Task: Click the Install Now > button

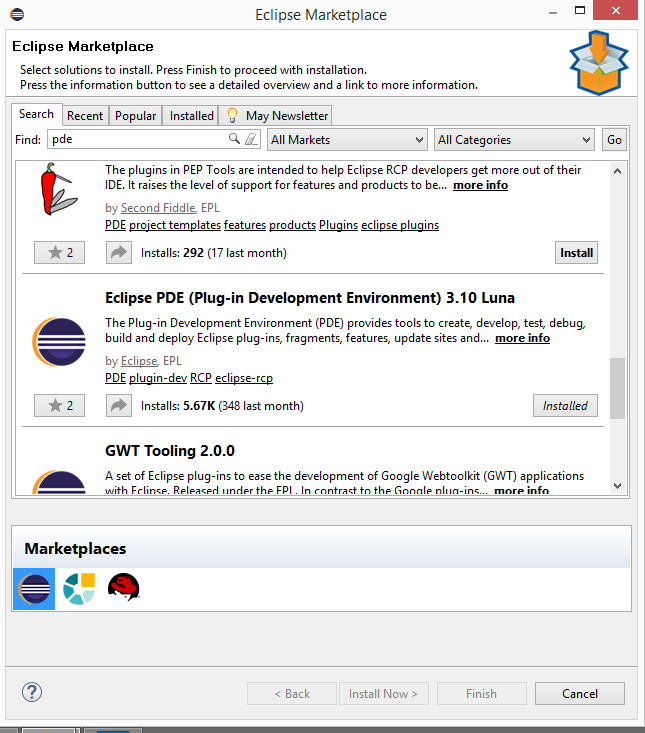Action: pos(383,694)
